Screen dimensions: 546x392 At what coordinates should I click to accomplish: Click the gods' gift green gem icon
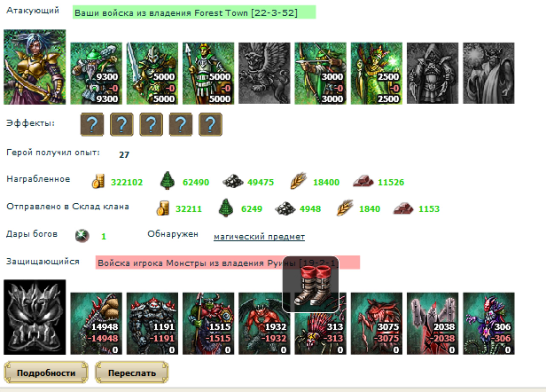click(x=82, y=236)
